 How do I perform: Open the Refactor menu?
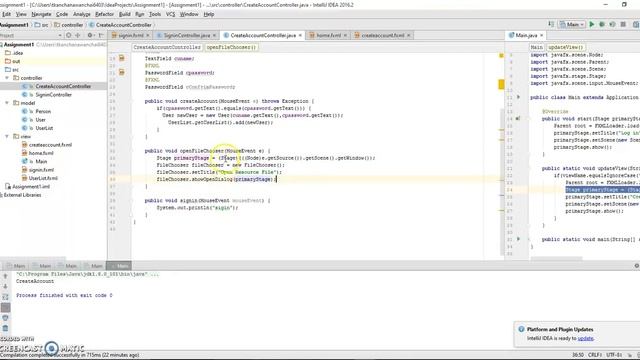pyautogui.click(x=104, y=14)
